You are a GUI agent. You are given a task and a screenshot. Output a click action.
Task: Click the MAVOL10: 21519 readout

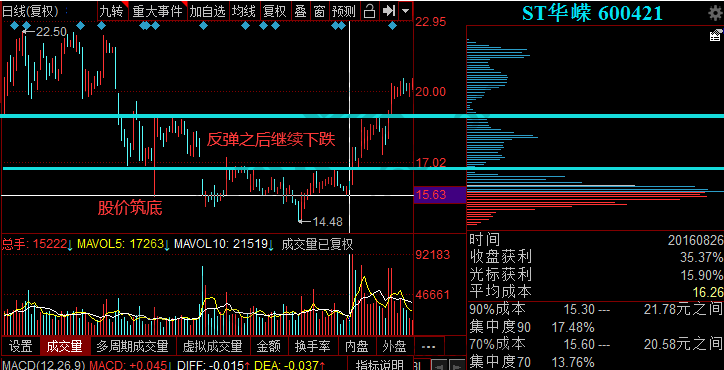(x=223, y=244)
